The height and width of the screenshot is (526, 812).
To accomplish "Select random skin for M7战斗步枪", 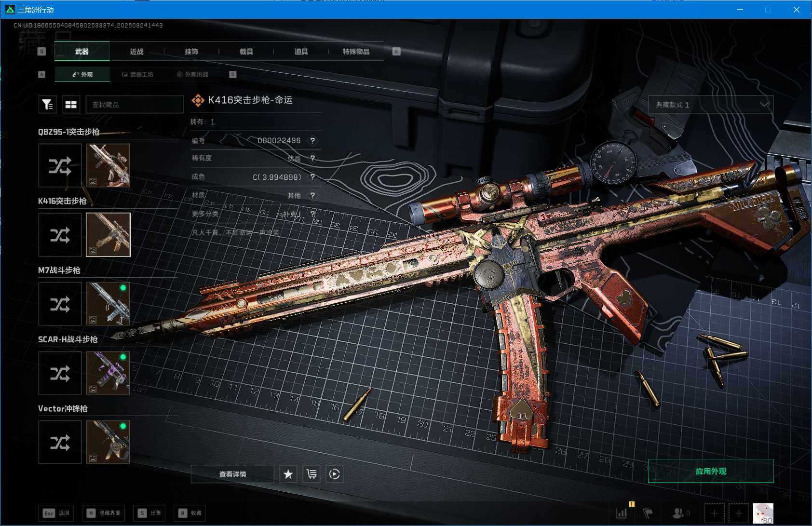I will 60,304.
